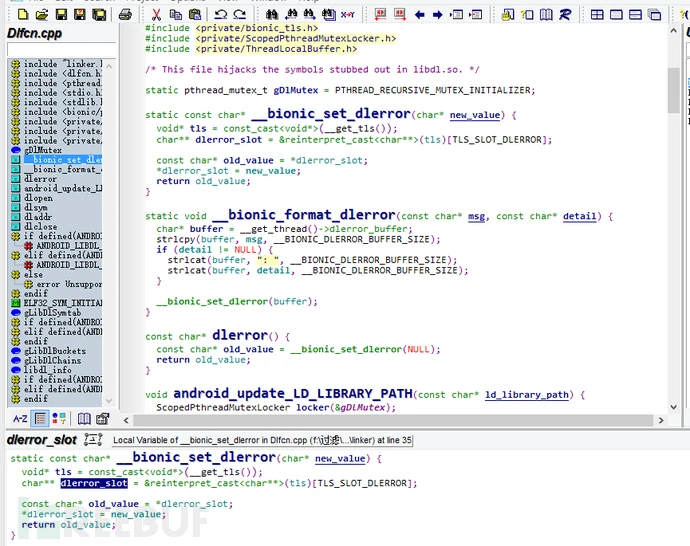Screen dimensions: 690x546
Task: Tile windows horizontally with the two-pane icon
Action: click(635, 15)
